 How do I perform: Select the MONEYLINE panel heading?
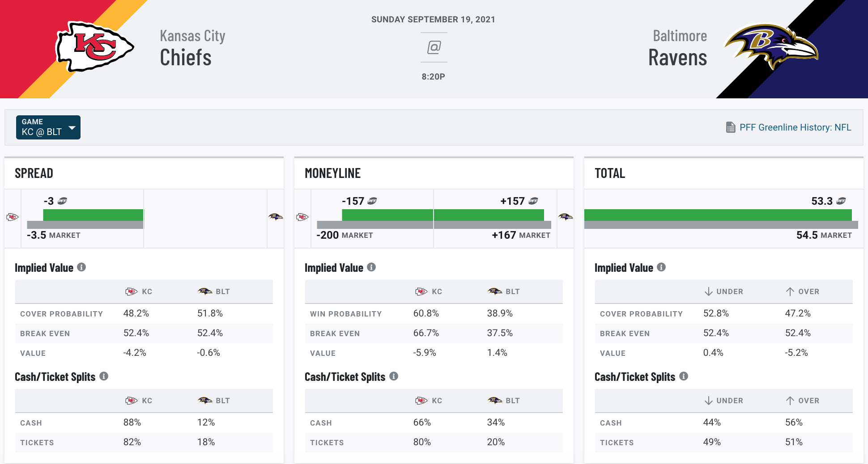click(x=332, y=173)
